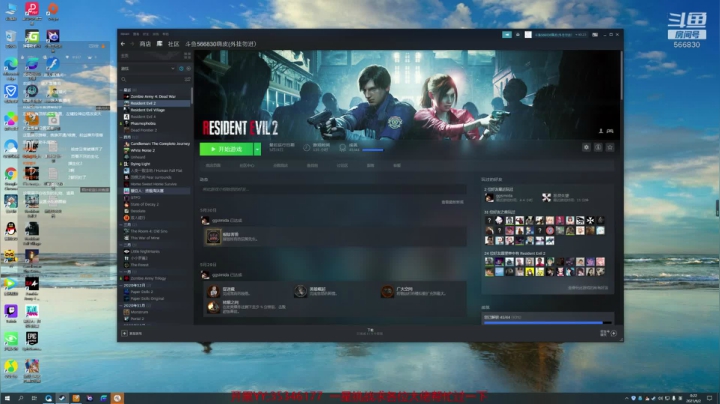Select White Noise 2 in library
720x404 pixels.
point(143,151)
